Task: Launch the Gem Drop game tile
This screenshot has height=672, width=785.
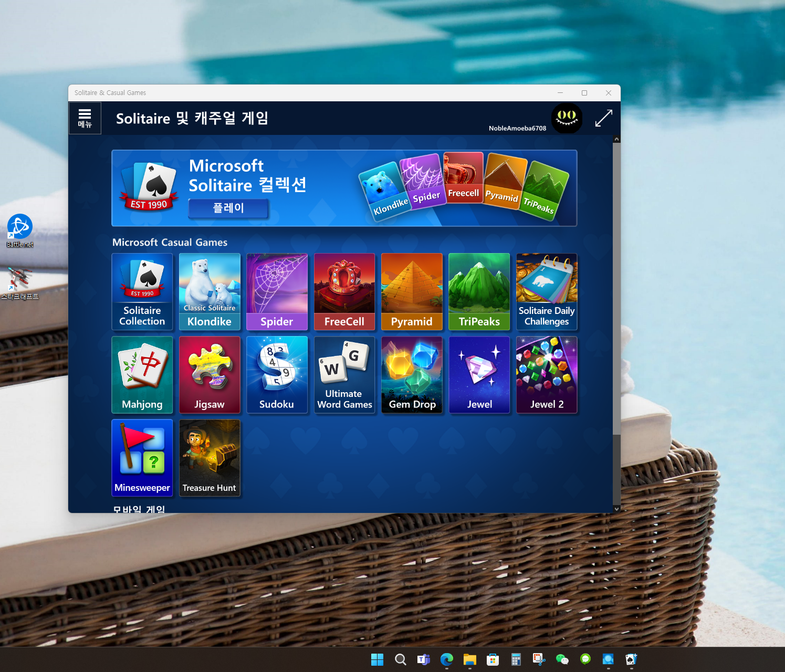Action: pyautogui.click(x=412, y=375)
